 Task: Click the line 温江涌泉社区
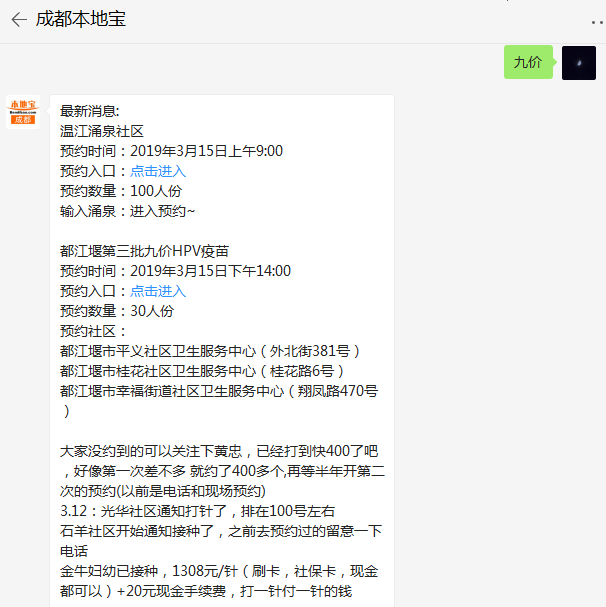(102, 131)
